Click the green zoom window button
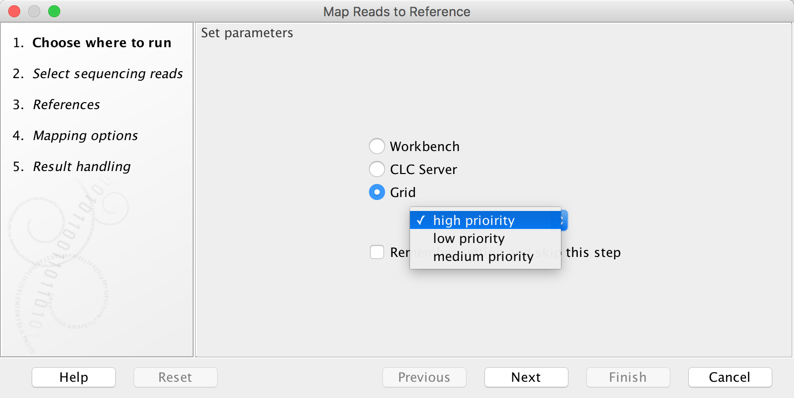The image size is (794, 398). point(54,11)
